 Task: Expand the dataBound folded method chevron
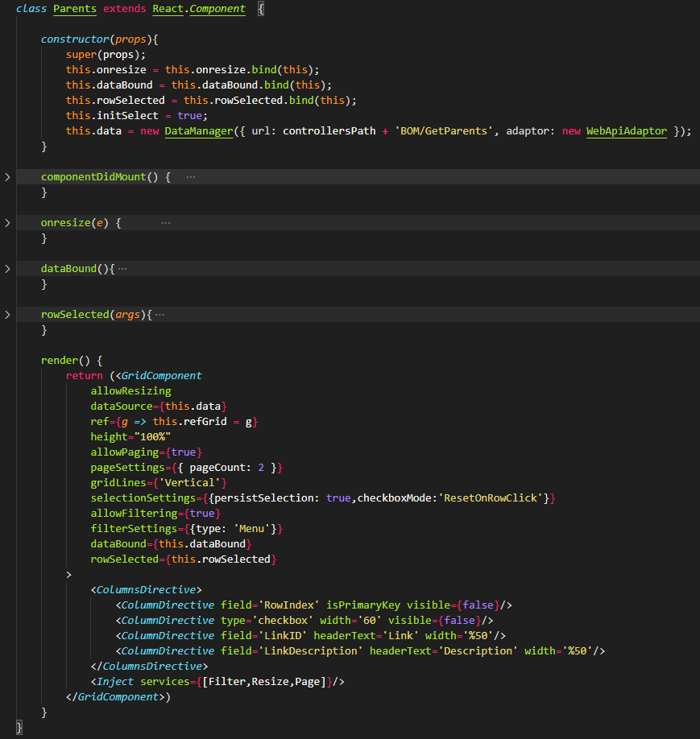6,268
